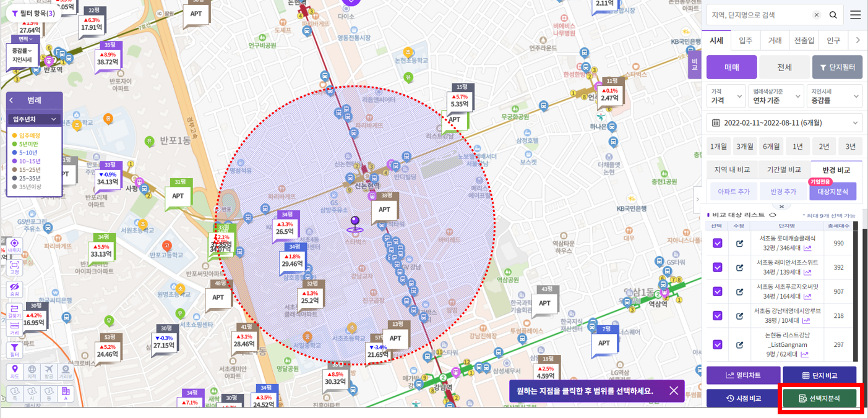Uncheck 논현동 리스트강남 checkbox
This screenshot has width=868, height=418.
point(717,344)
